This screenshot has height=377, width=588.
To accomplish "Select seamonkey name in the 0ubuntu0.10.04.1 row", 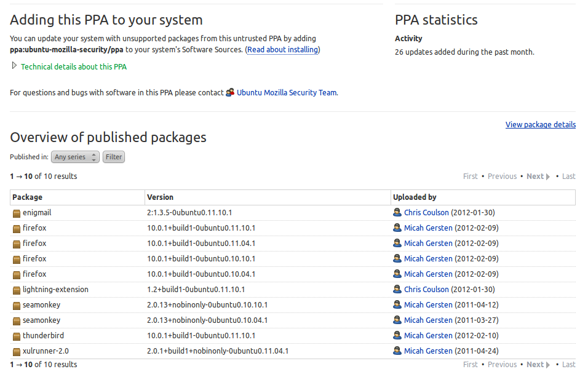I will pos(42,320).
